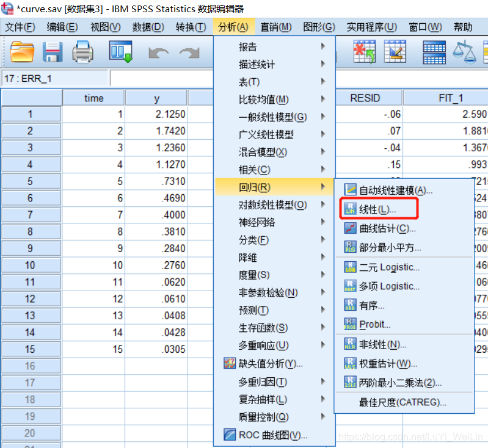
Task: Click the 自动线性建模 icon
Action: point(350,189)
